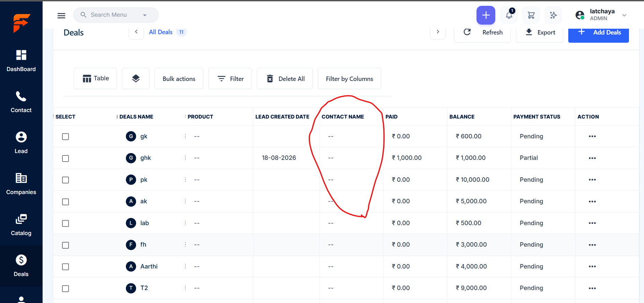Open Filter by Columns
The width and height of the screenshot is (644, 303).
(349, 79)
